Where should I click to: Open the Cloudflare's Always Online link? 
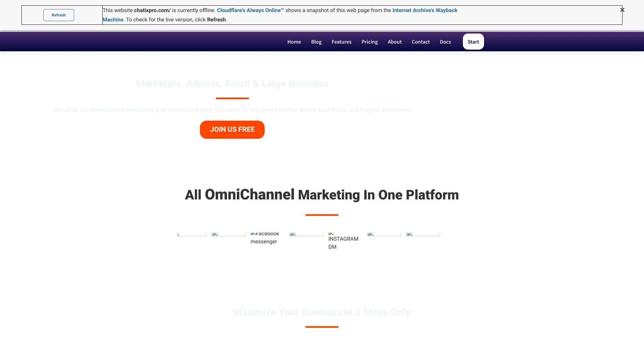click(x=250, y=10)
